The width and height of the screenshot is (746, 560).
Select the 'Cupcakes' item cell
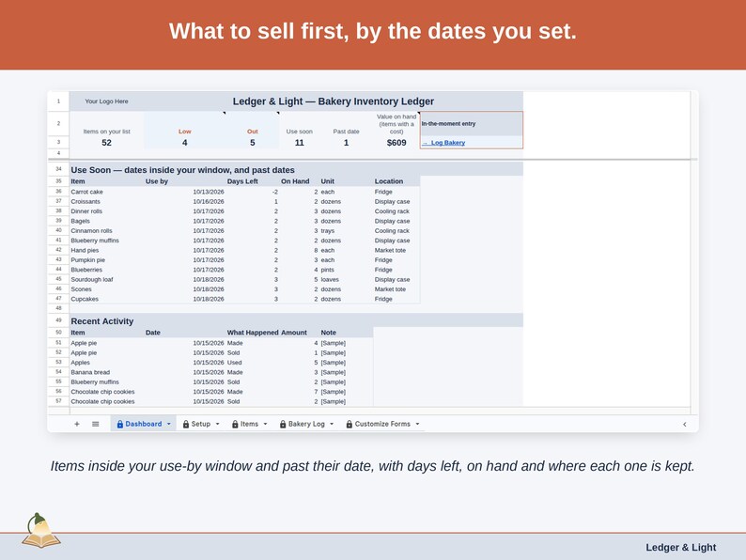[x=106, y=300]
